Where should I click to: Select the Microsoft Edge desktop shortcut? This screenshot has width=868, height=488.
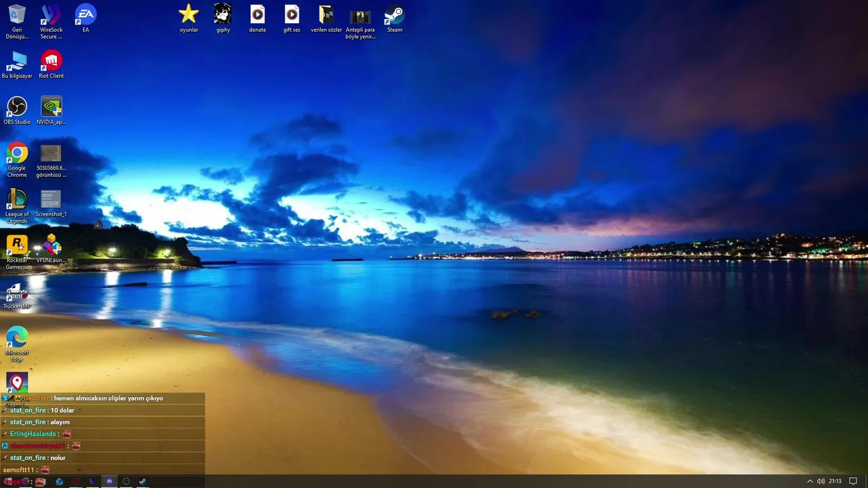[x=17, y=345]
